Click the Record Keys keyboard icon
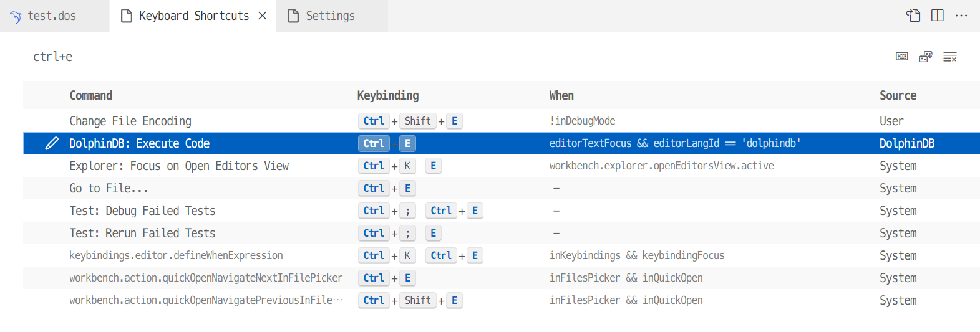Image resolution: width=980 pixels, height=332 pixels. 901,57
